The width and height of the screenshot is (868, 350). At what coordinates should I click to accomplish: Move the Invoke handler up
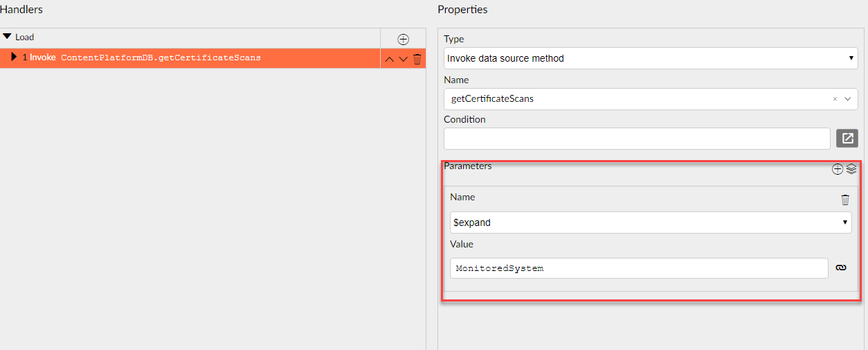click(x=389, y=60)
